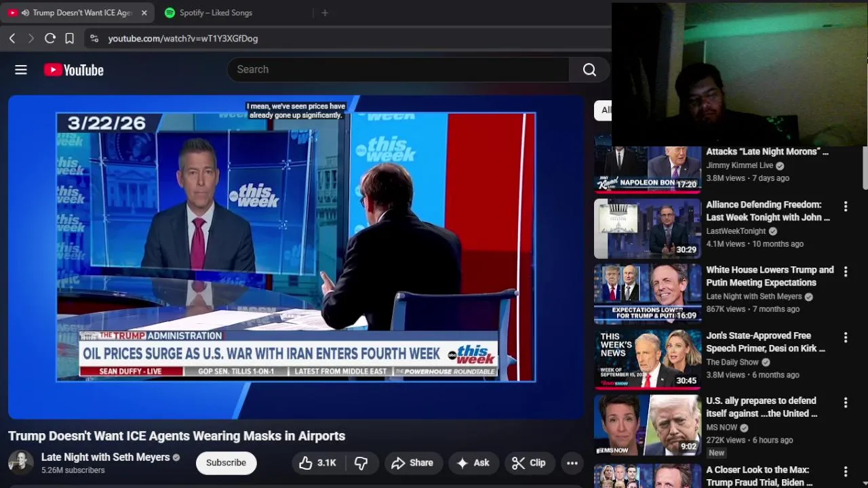The width and height of the screenshot is (868, 488).
Task: Open U.S. ally prepares to defend video
Action: (x=762, y=407)
